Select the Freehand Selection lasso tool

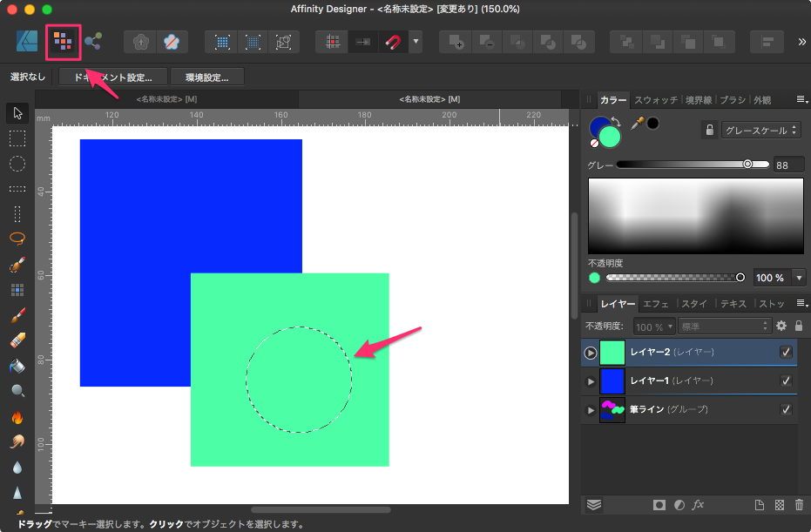pyautogui.click(x=17, y=237)
